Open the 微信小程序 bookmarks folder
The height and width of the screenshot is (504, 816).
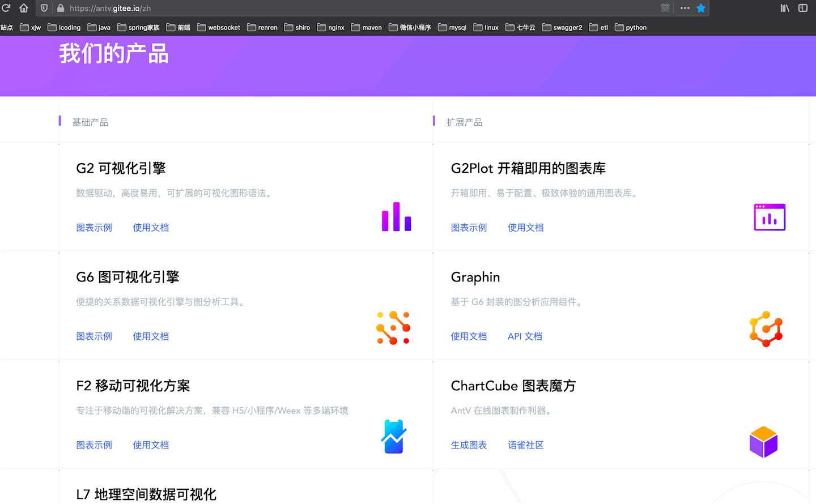click(410, 27)
